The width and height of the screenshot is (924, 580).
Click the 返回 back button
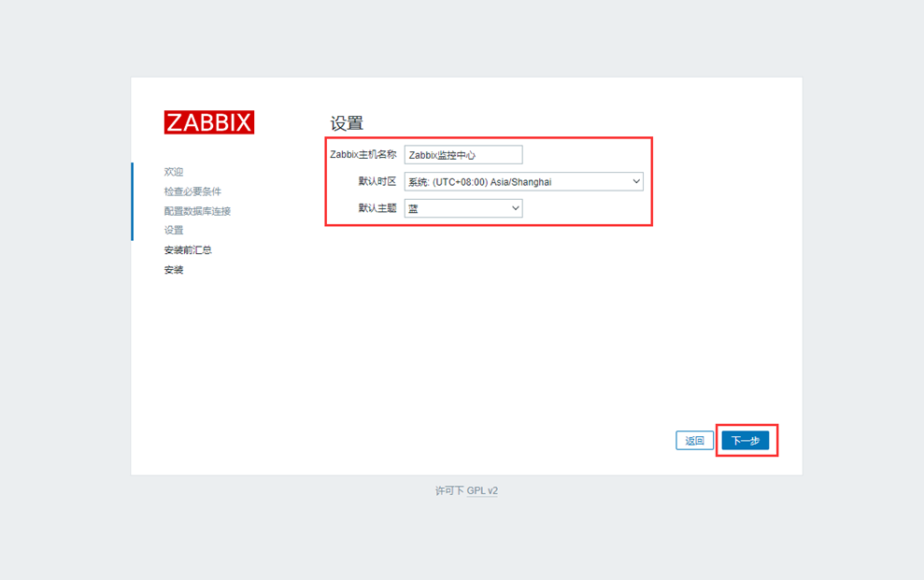pyautogui.click(x=694, y=441)
